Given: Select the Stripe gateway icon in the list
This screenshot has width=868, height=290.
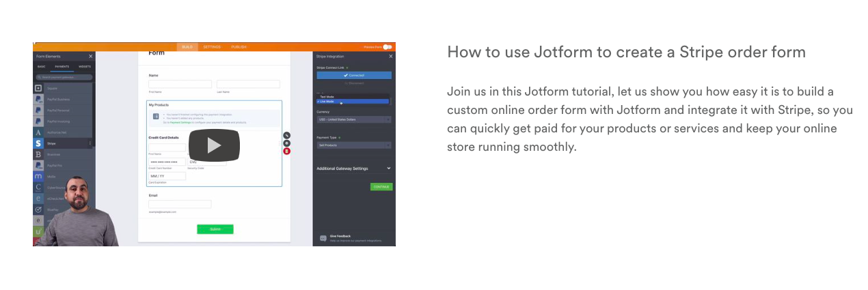Looking at the screenshot, I should [38, 143].
